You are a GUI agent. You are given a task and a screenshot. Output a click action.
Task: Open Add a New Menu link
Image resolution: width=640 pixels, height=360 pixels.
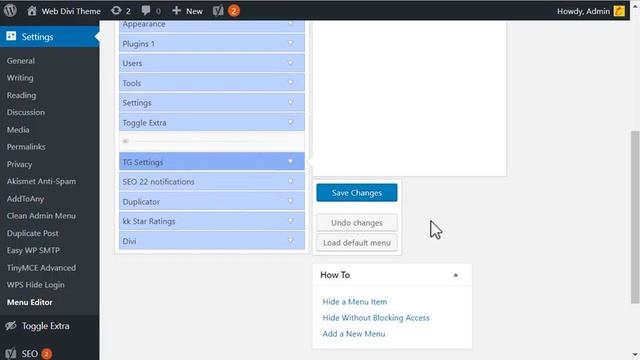tap(354, 333)
